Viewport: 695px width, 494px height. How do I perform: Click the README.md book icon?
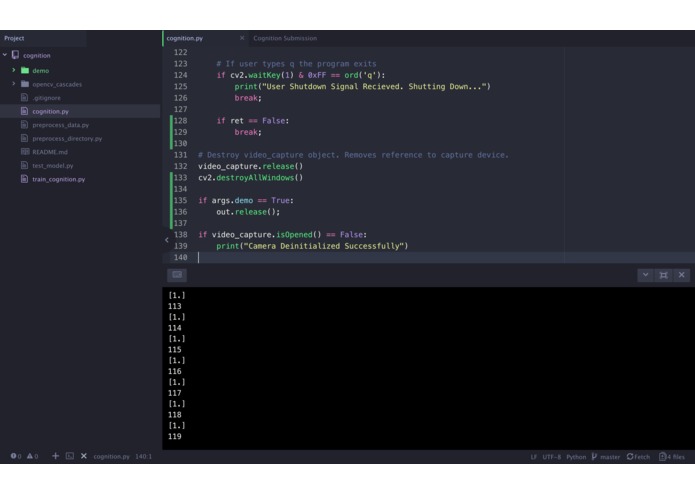point(25,152)
